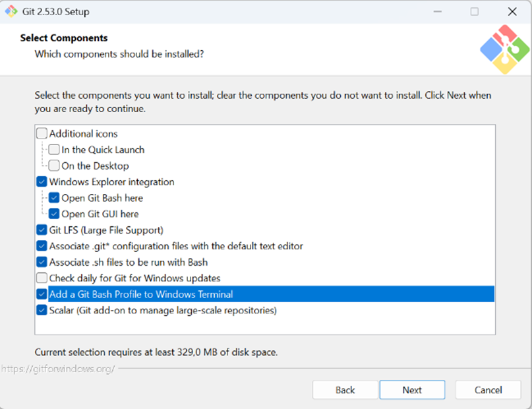Image resolution: width=532 pixels, height=409 pixels.
Task: Cancel the Git setup
Action: pos(488,390)
